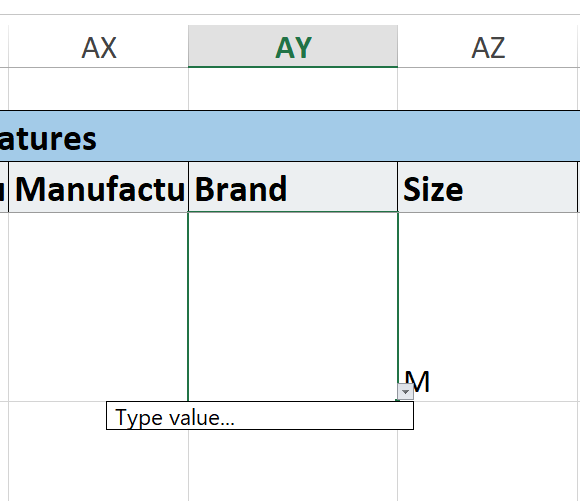The height and width of the screenshot is (501, 580).
Task: Click the divider between AY and AZ headers
Action: (x=398, y=47)
